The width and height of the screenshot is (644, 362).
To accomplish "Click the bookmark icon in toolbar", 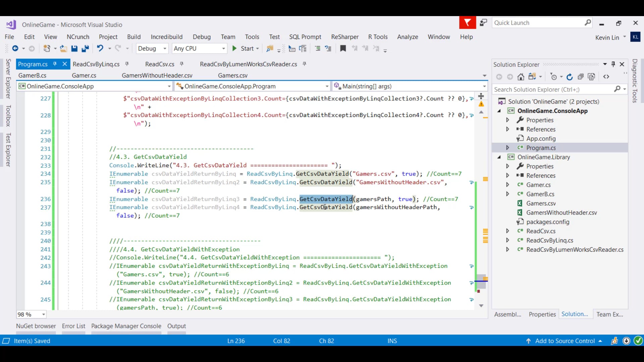I will pyautogui.click(x=343, y=49).
